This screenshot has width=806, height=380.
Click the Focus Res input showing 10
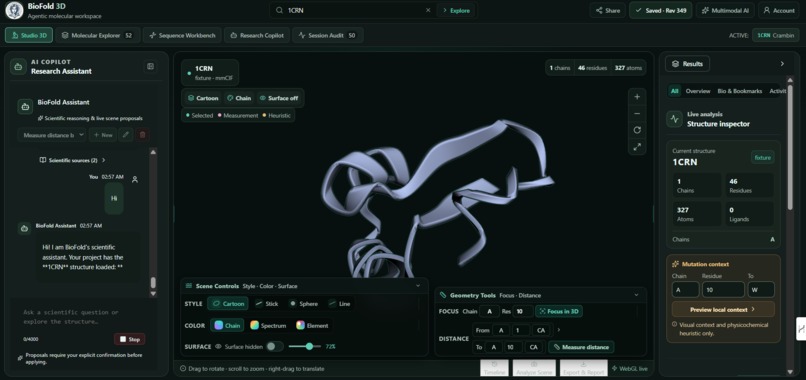click(x=522, y=311)
